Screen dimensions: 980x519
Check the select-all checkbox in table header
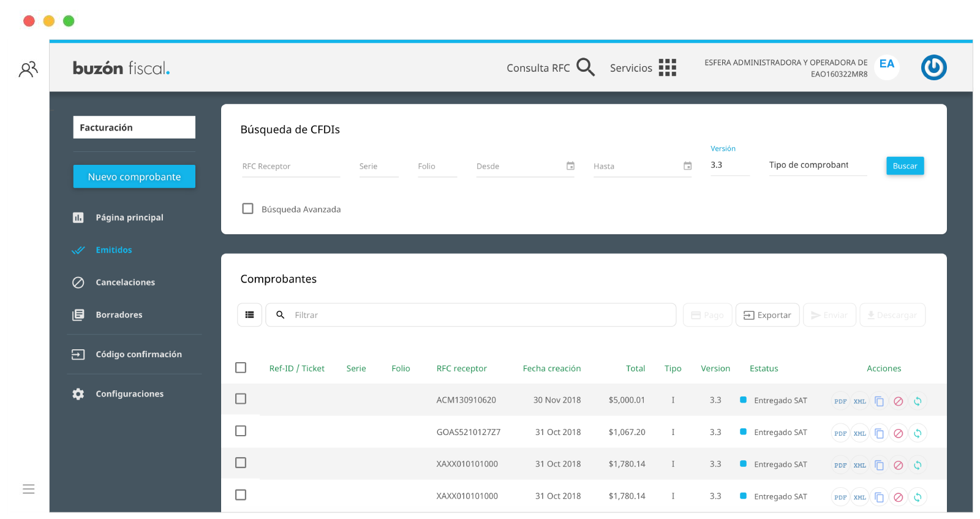coord(241,368)
